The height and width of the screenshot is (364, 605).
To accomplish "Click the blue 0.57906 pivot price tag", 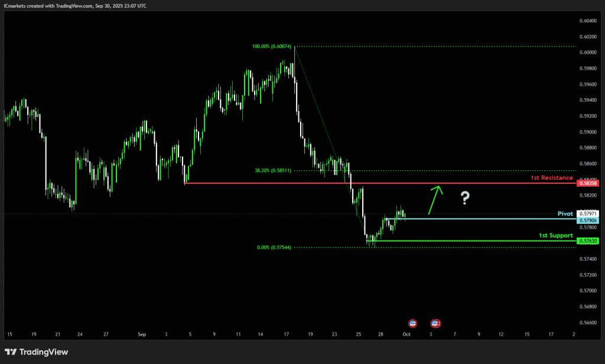I will [588, 220].
